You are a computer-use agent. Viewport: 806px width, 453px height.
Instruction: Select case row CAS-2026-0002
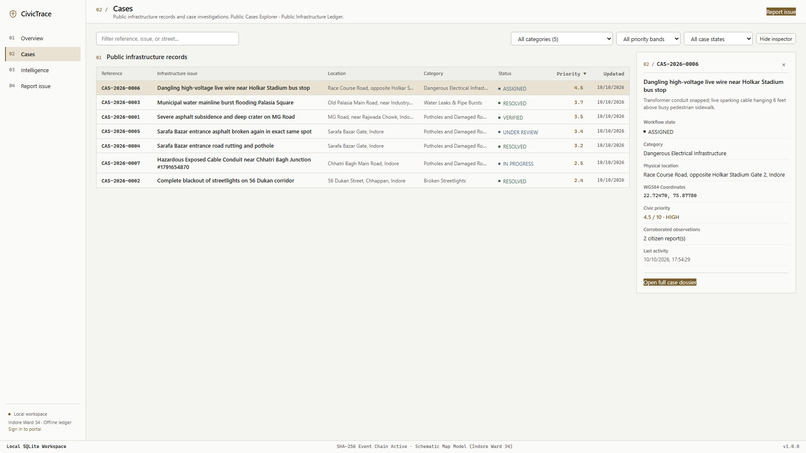[x=362, y=180]
